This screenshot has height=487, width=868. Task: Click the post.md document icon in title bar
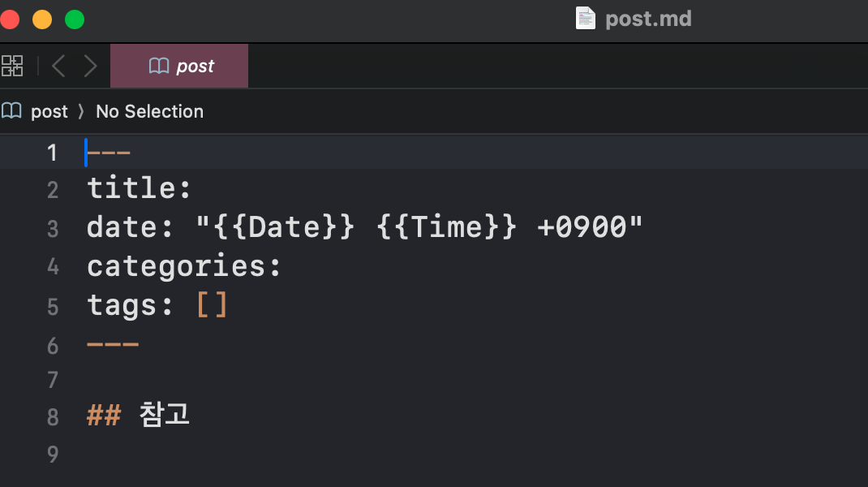tap(585, 18)
